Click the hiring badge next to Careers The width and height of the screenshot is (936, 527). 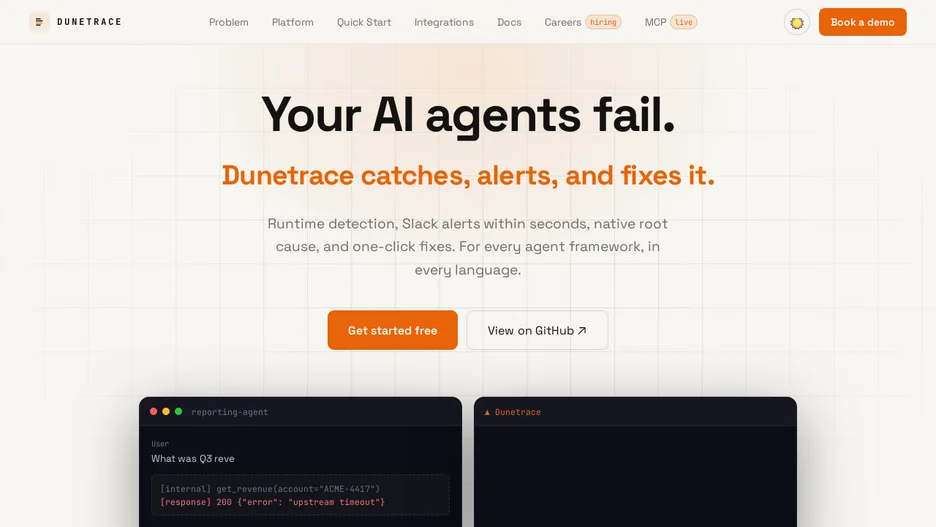[x=603, y=22]
